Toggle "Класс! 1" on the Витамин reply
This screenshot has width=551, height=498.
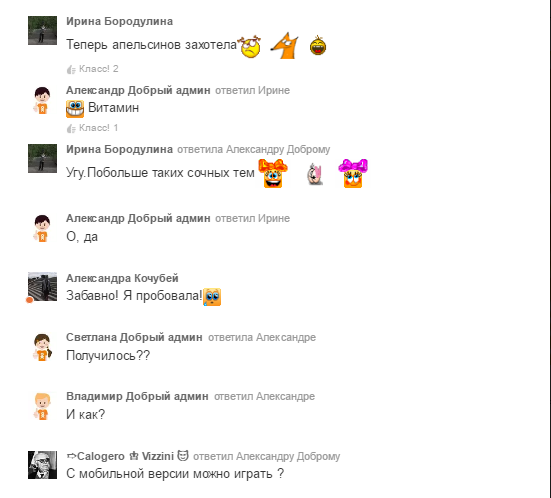click(92, 128)
